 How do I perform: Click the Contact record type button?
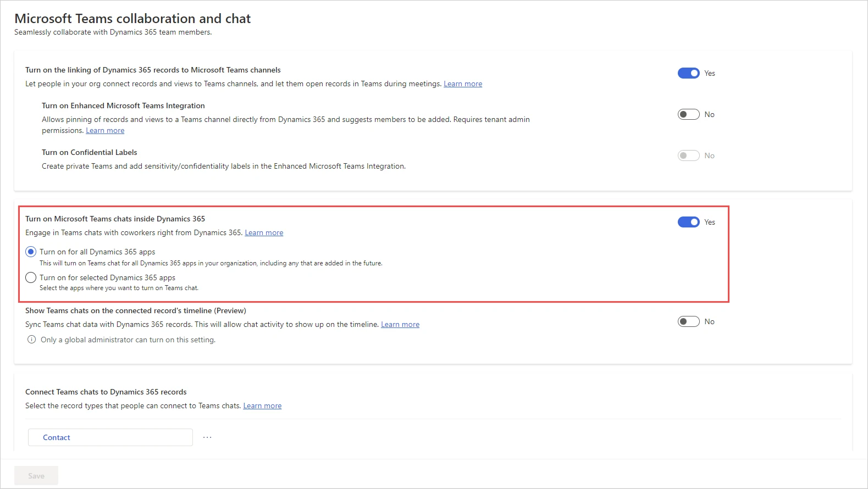coord(110,437)
